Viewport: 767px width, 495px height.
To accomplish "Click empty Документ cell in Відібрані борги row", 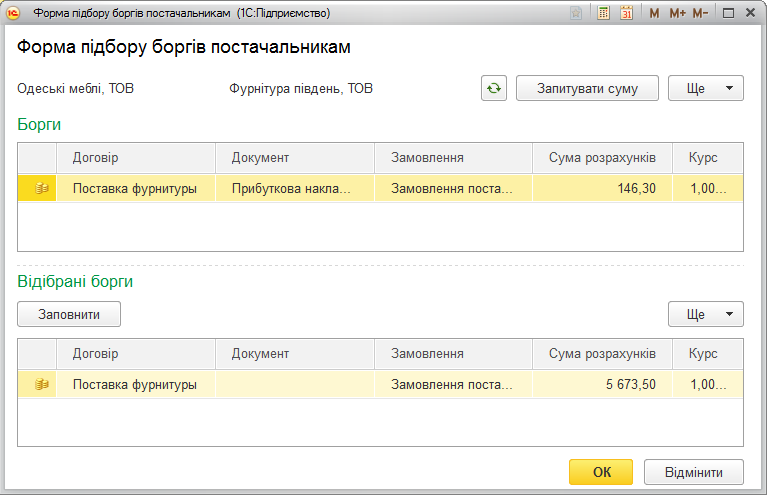I will click(x=295, y=384).
